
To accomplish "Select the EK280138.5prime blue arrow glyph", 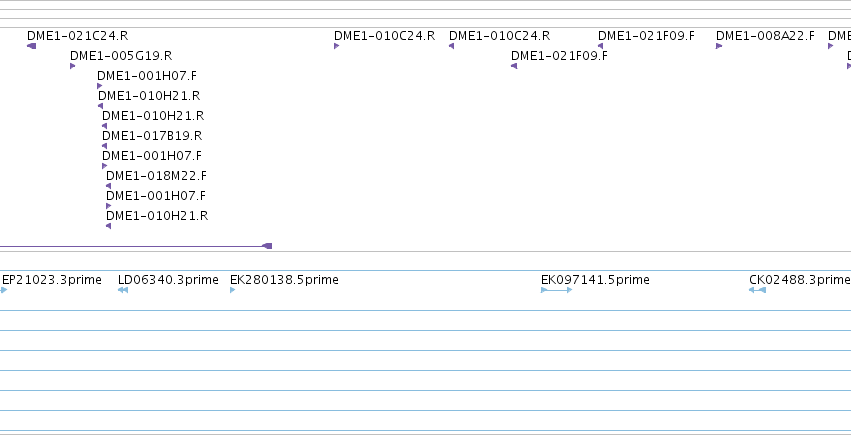I will pos(233,290).
